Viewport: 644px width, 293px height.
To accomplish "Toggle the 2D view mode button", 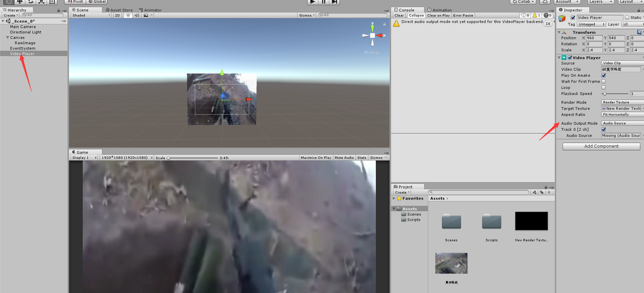I will [x=118, y=15].
